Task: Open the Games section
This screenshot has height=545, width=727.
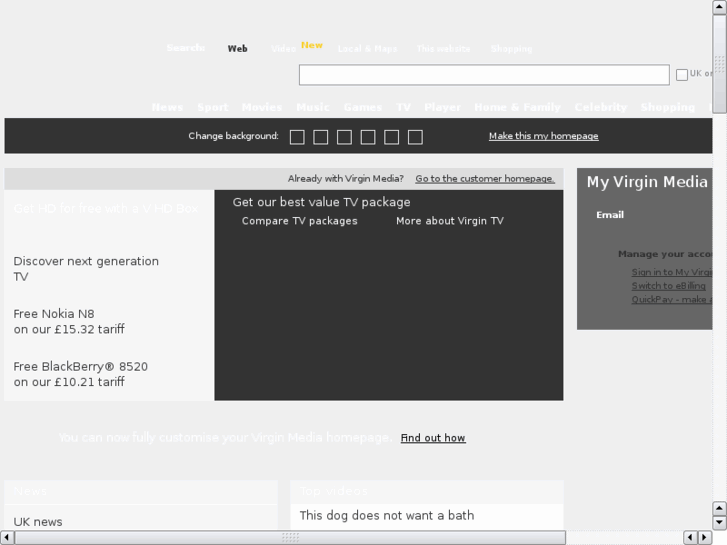Action: point(363,107)
